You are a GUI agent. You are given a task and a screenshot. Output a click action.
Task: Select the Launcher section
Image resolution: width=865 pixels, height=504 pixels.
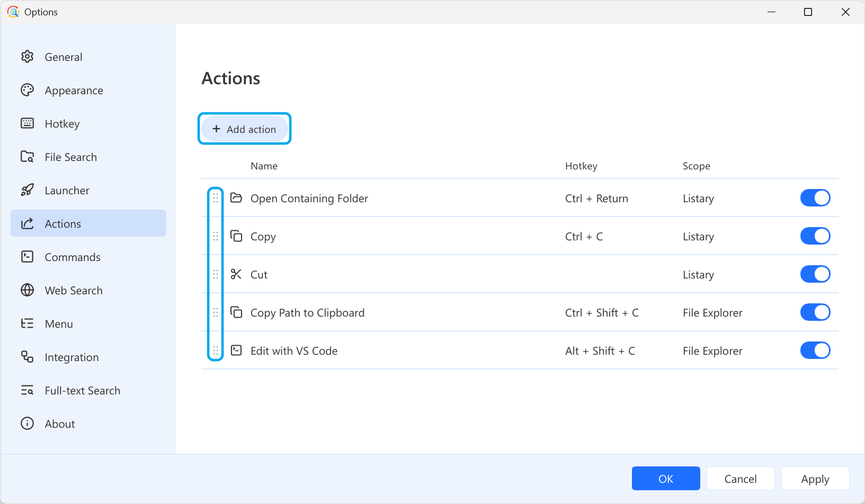pos(88,190)
